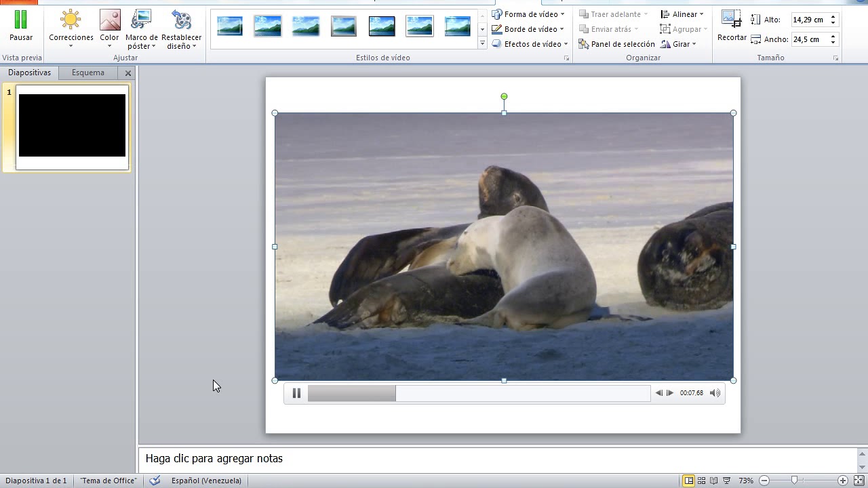
Task: Click the video volume speaker icon
Action: click(x=715, y=393)
